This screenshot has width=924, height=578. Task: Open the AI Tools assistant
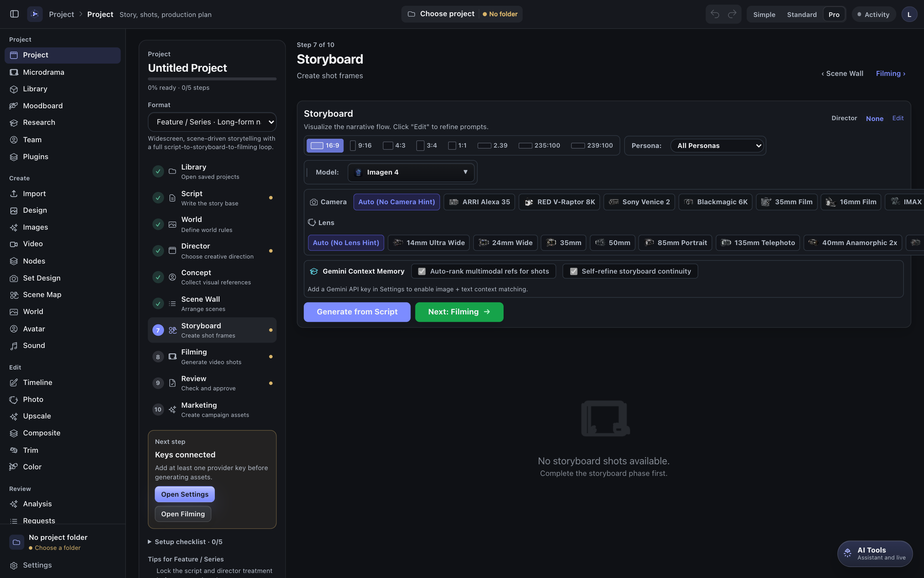pos(875,553)
